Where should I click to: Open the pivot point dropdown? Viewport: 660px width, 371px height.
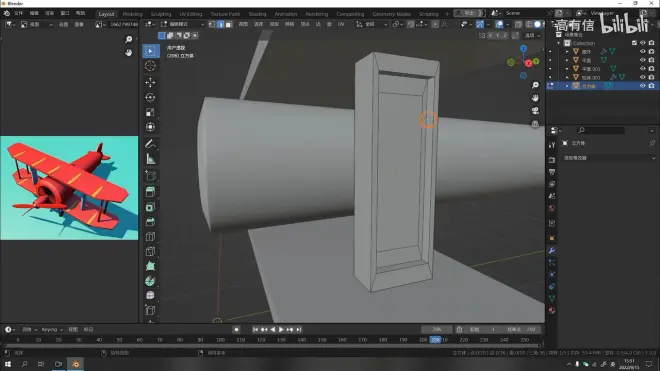pos(398,24)
